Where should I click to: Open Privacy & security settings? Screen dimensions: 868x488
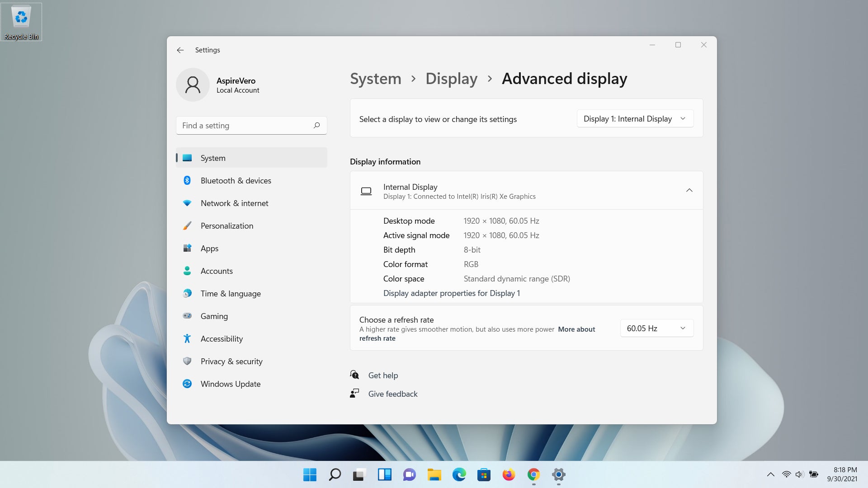click(251, 361)
